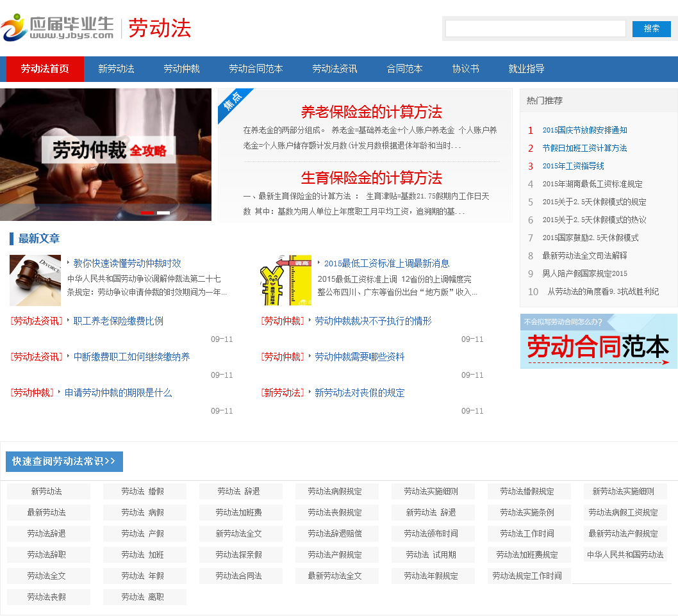Open 2015国家鼓励2.5天休假模式

pos(590,238)
